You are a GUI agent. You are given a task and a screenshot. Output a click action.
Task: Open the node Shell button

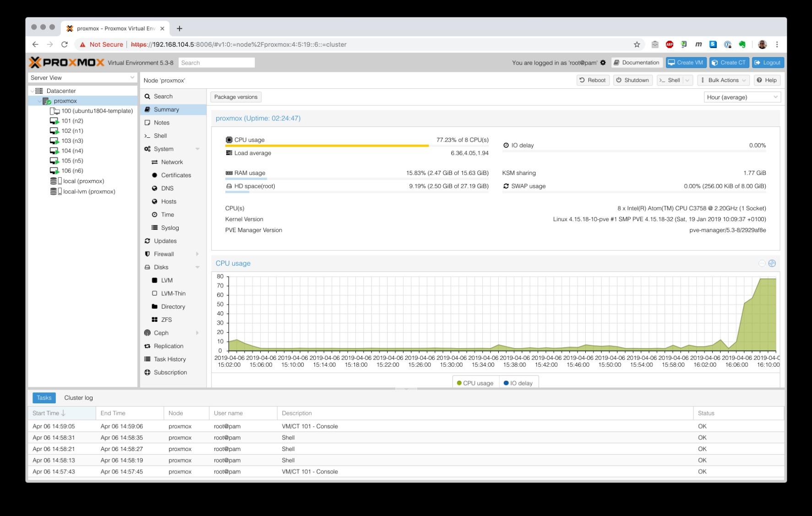point(670,80)
